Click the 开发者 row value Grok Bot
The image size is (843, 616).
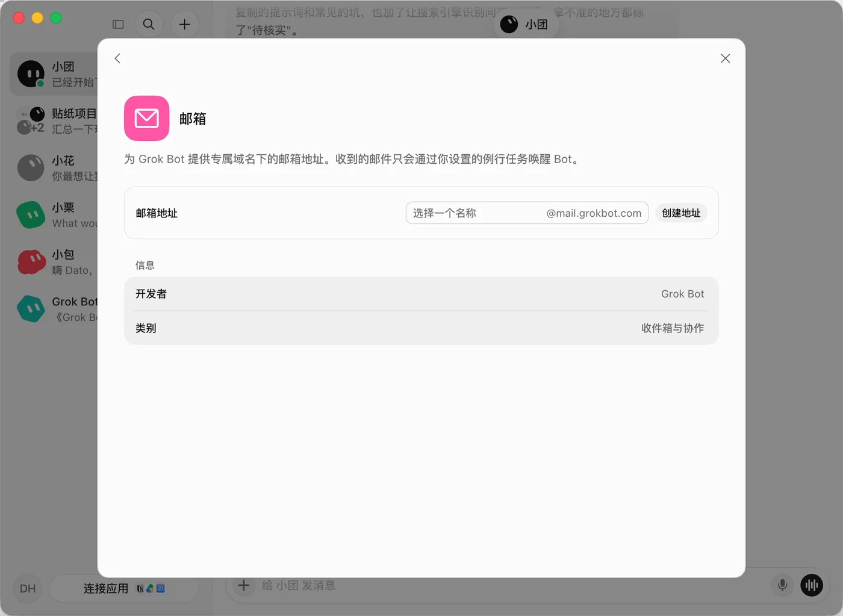682,294
